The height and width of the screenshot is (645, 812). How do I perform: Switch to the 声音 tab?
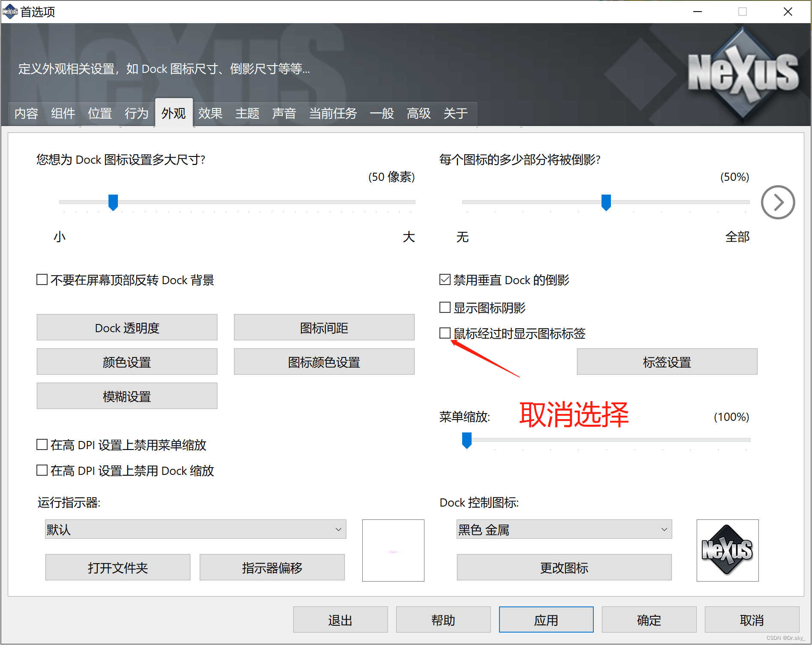[284, 114]
